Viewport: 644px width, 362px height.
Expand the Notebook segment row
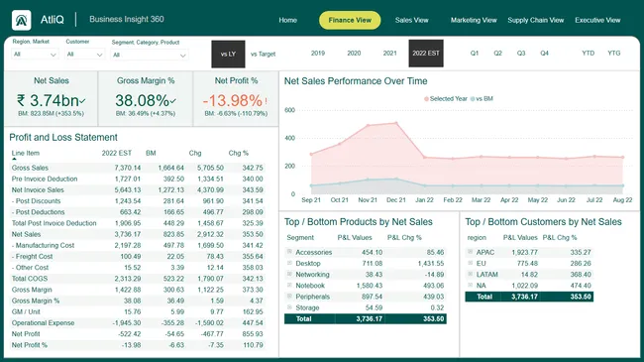coord(289,285)
